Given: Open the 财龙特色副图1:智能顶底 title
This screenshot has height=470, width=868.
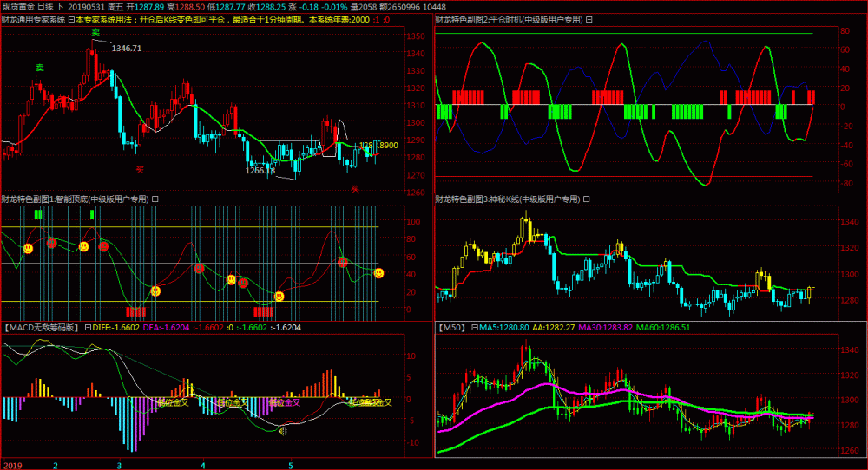Looking at the screenshot, I should (76, 199).
